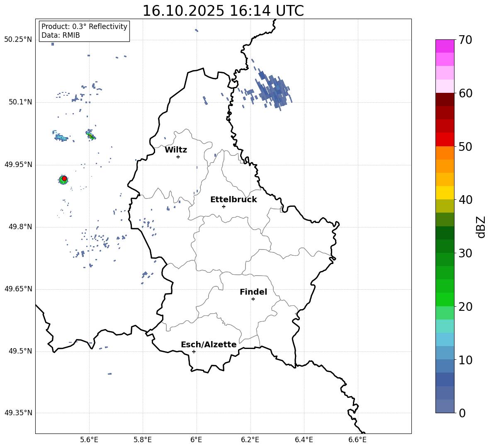This screenshot has height=448, width=491.
Task: Pick the light cyan swatch just above 15 dBZ
Action: (445, 326)
